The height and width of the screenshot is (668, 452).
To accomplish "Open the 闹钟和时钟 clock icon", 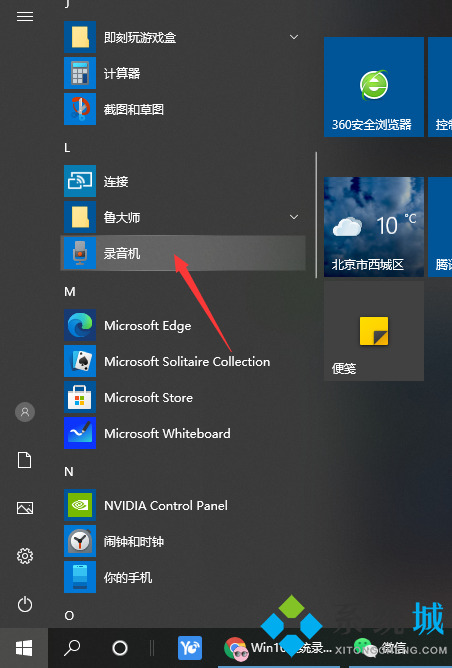I will point(80,541).
